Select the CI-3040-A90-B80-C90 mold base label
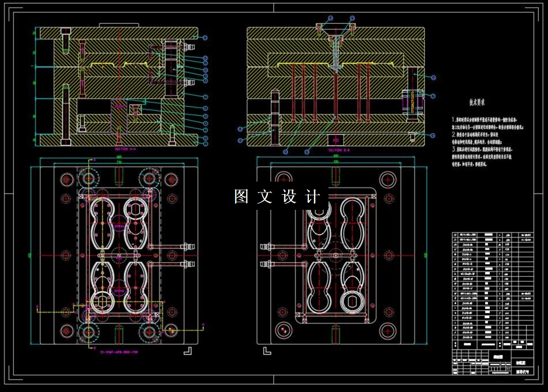 [x=119, y=352]
